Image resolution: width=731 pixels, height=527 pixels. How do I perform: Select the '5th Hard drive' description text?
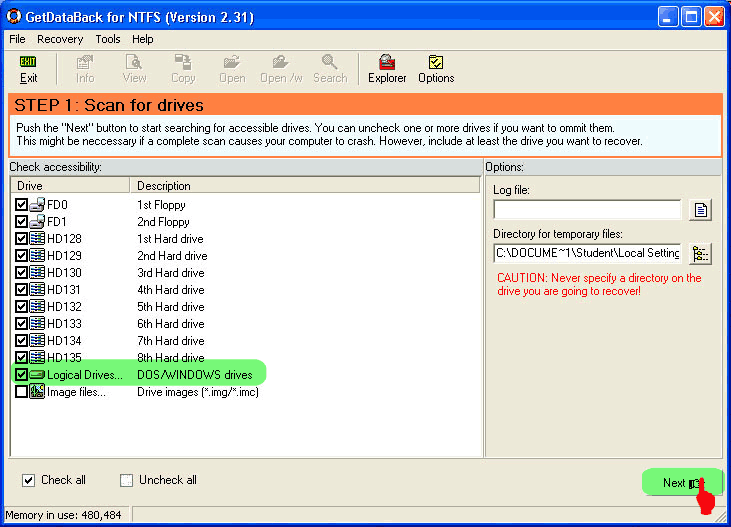pyautogui.click(x=171, y=306)
